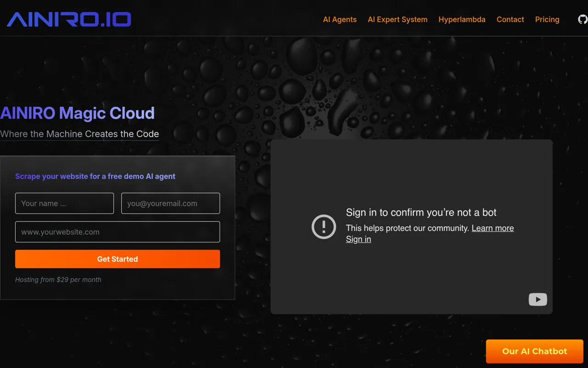This screenshot has width=588, height=368.
Task: Focus the you@youremail.com email field
Action: point(170,203)
